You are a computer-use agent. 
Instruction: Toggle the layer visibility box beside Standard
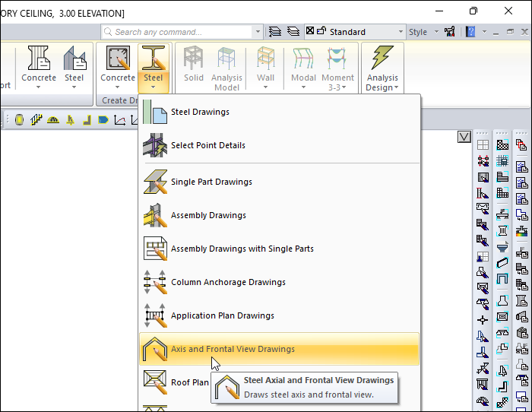point(310,32)
